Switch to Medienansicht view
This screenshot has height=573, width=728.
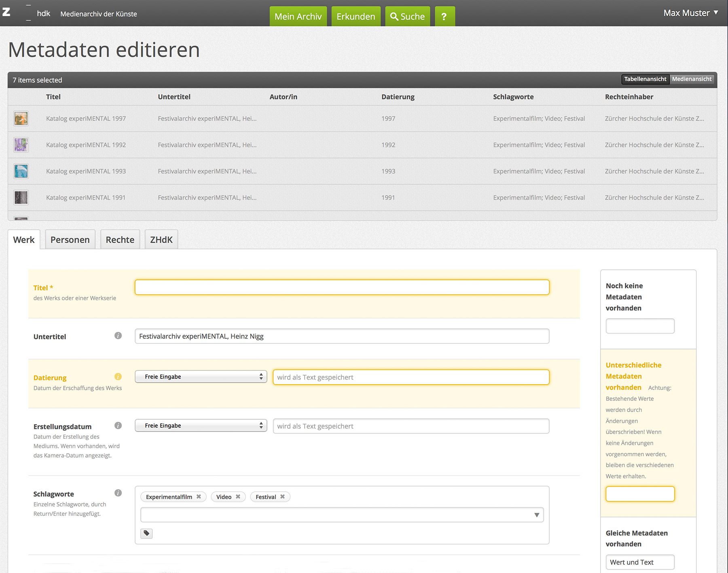692,79
